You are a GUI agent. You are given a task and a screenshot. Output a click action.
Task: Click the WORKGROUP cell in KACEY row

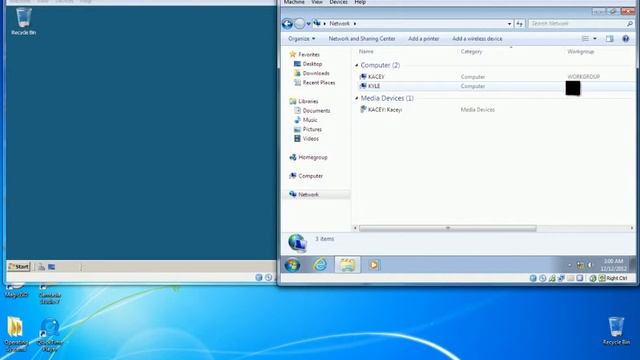tap(583, 77)
